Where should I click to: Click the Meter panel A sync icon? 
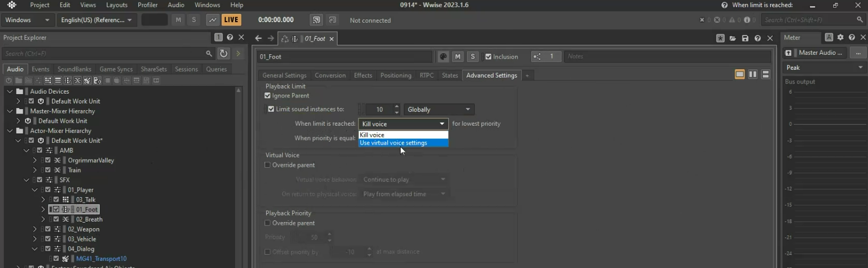[829, 38]
